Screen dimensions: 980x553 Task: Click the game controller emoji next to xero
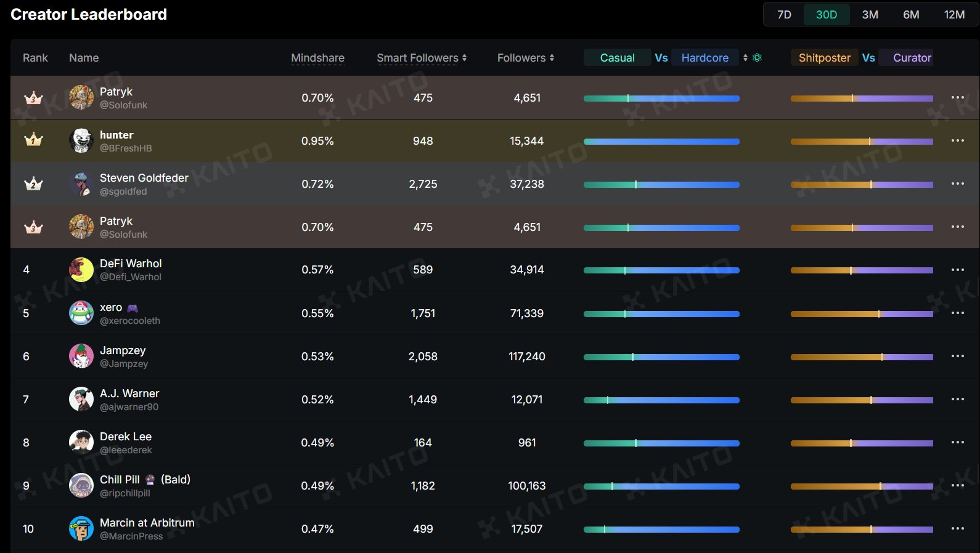pyautogui.click(x=133, y=308)
